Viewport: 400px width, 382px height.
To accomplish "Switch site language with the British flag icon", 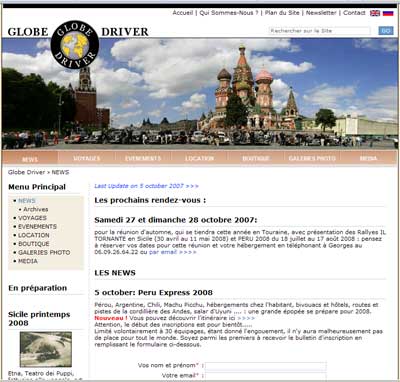I will (375, 13).
